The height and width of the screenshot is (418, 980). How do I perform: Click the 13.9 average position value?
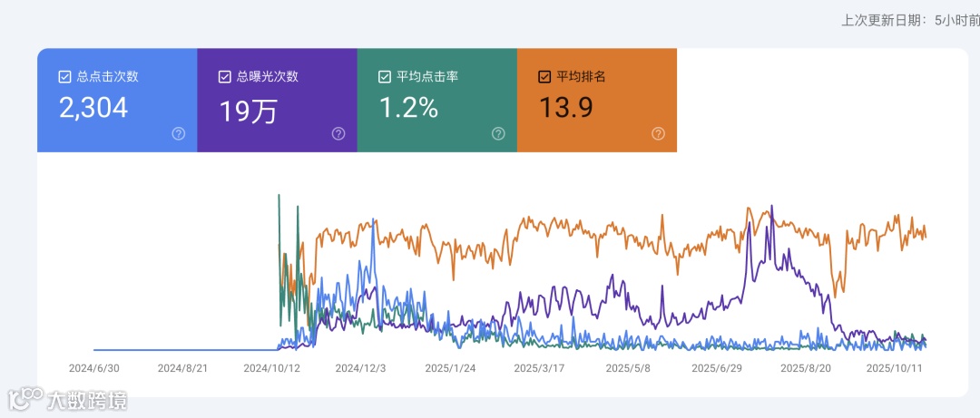click(566, 108)
